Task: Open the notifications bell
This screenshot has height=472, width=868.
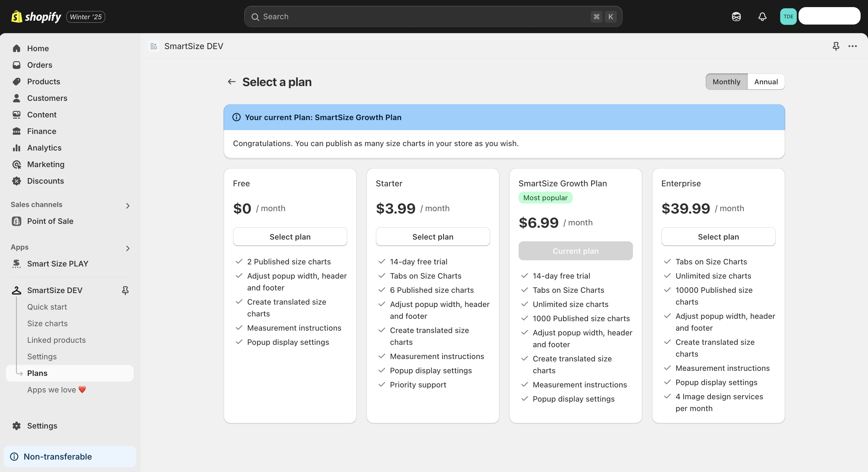Action: [x=762, y=17]
